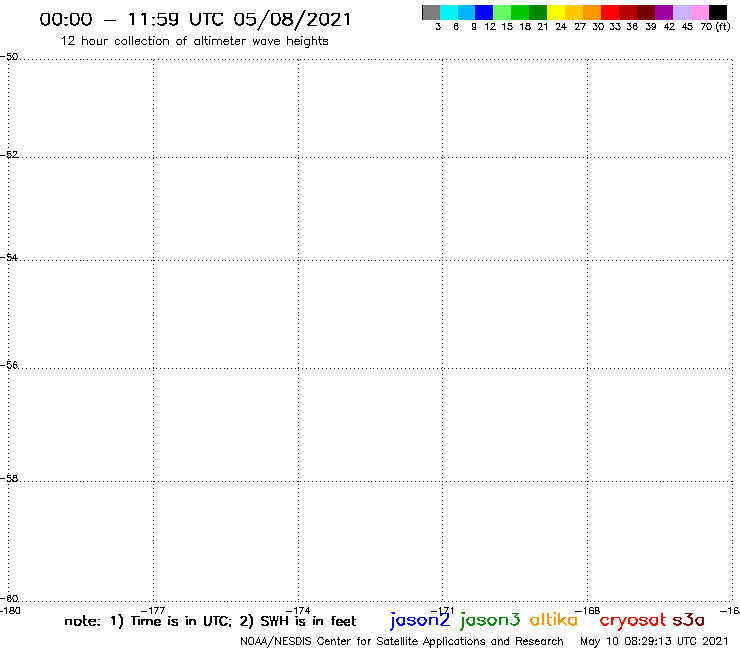The image size is (740, 650).
Task: Pick the sky-blue swatch in the color scale
Action: point(467,12)
